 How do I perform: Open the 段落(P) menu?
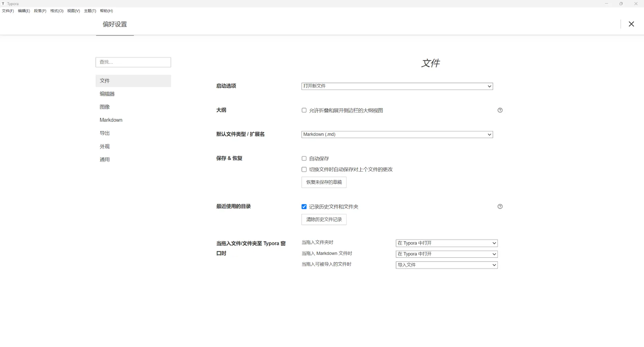(x=40, y=11)
